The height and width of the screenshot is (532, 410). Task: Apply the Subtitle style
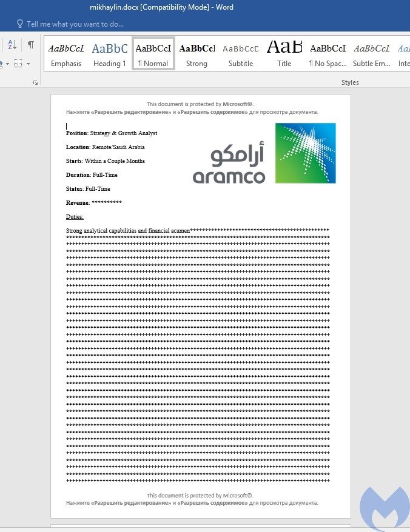pos(241,54)
